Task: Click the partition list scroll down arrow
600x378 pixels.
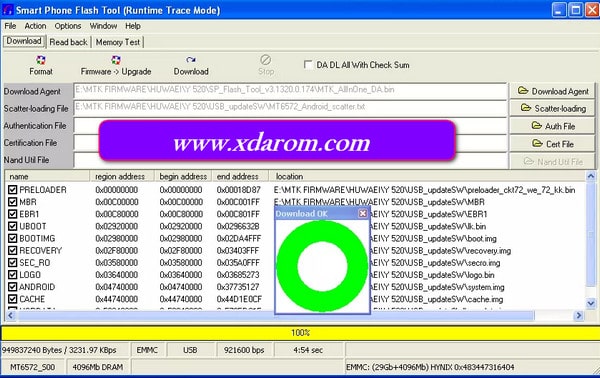Action: pyautogui.click(x=590, y=303)
